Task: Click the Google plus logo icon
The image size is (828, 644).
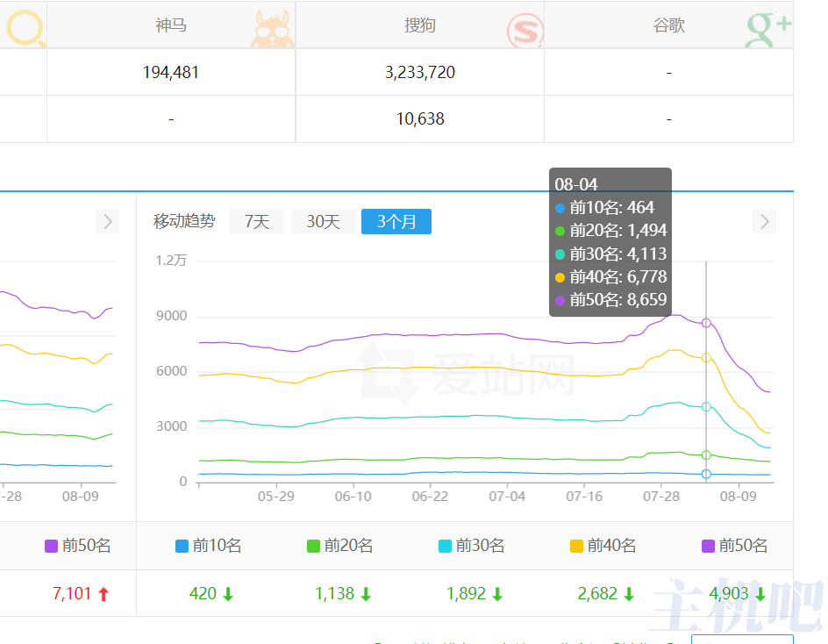Action: [x=768, y=30]
